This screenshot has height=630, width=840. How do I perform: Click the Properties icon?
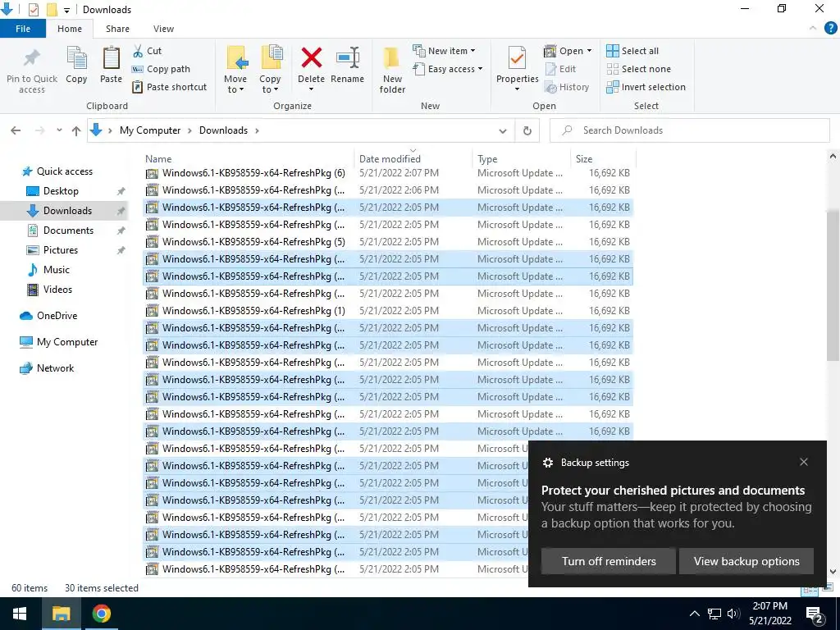tap(517, 58)
